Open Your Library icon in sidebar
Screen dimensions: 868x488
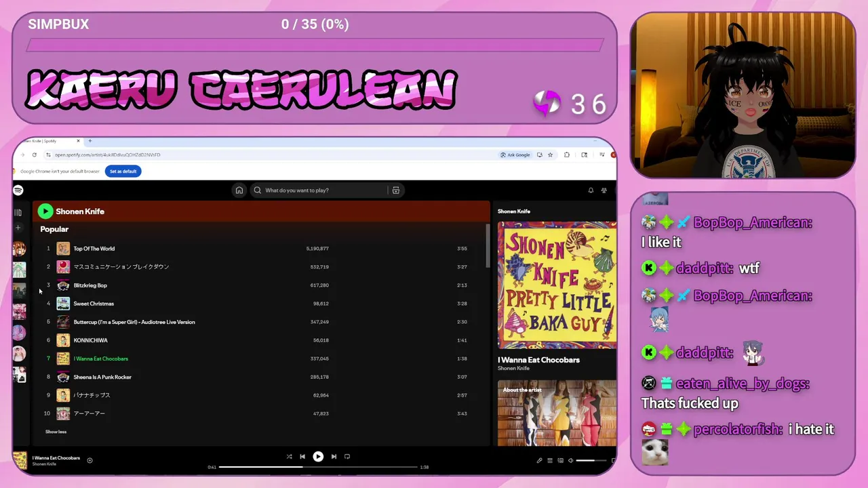[18, 213]
